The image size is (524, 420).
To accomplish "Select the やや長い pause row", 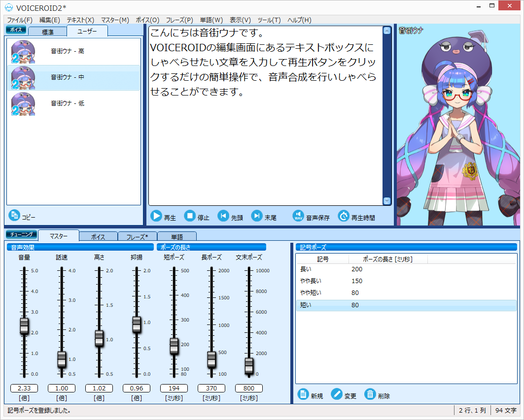I will tap(406, 281).
